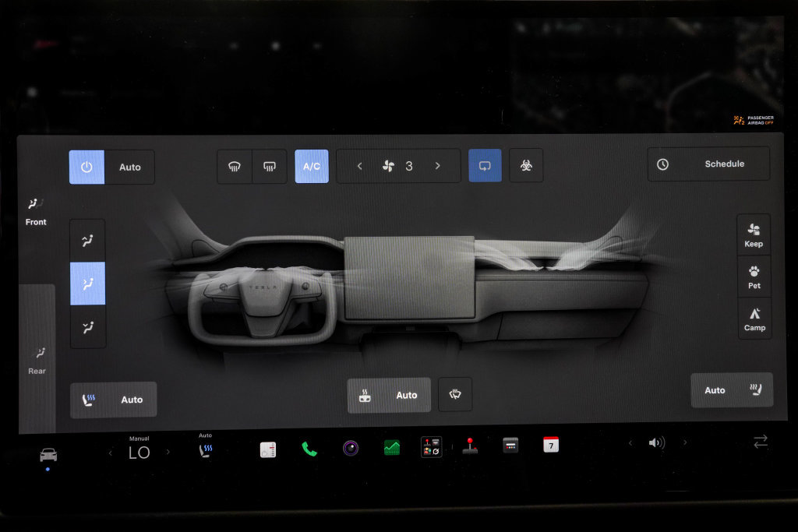Enable Keep Climate On mode

[x=754, y=235]
